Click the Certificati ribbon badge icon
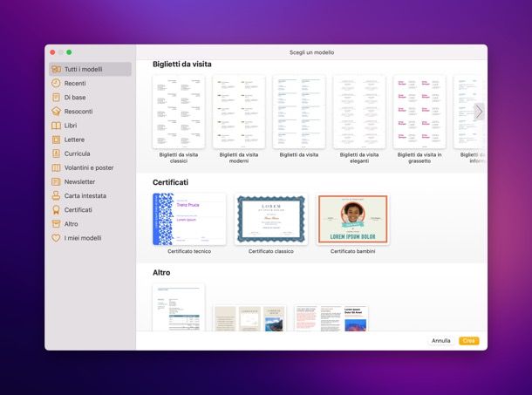This screenshot has height=395, width=532. click(x=56, y=210)
